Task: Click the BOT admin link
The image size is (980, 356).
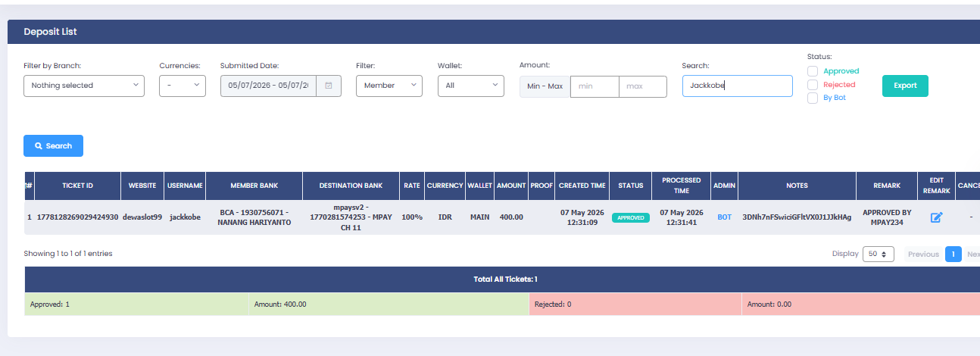Action: (725, 217)
